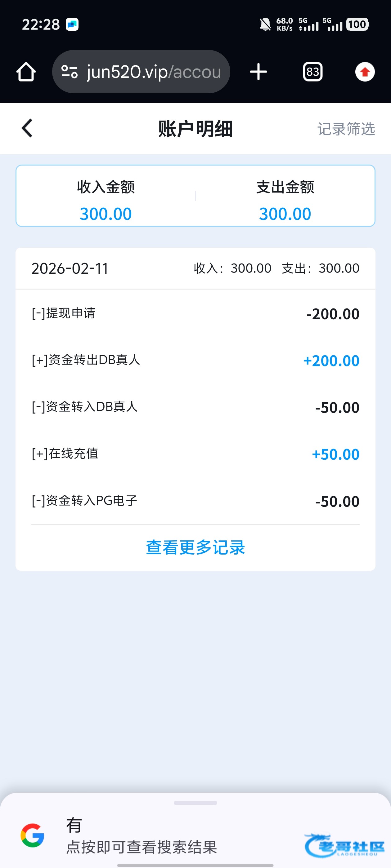The image size is (391, 868).
Task: Open the tab switcher showing 83 tabs
Action: (x=312, y=72)
